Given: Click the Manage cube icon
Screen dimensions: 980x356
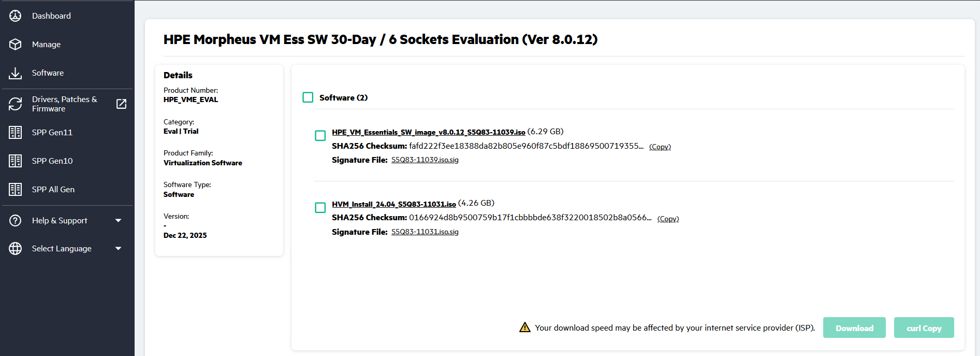Looking at the screenshot, I should [16, 45].
